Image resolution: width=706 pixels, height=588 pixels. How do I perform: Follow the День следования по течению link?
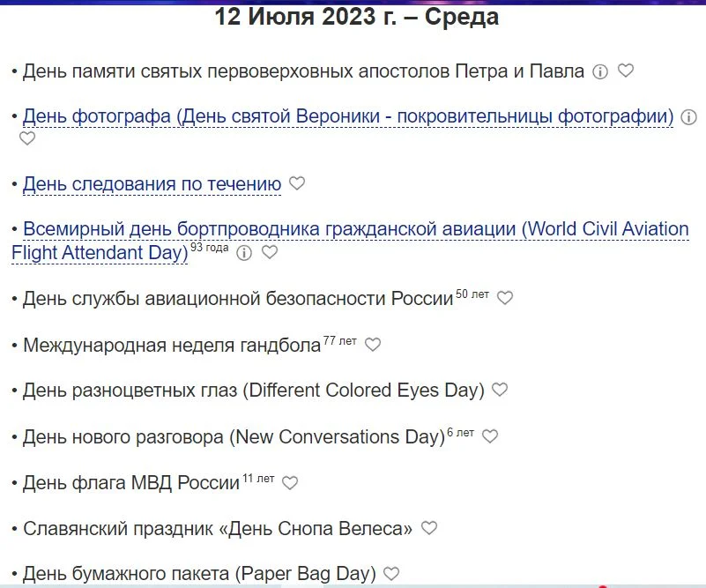(x=152, y=183)
